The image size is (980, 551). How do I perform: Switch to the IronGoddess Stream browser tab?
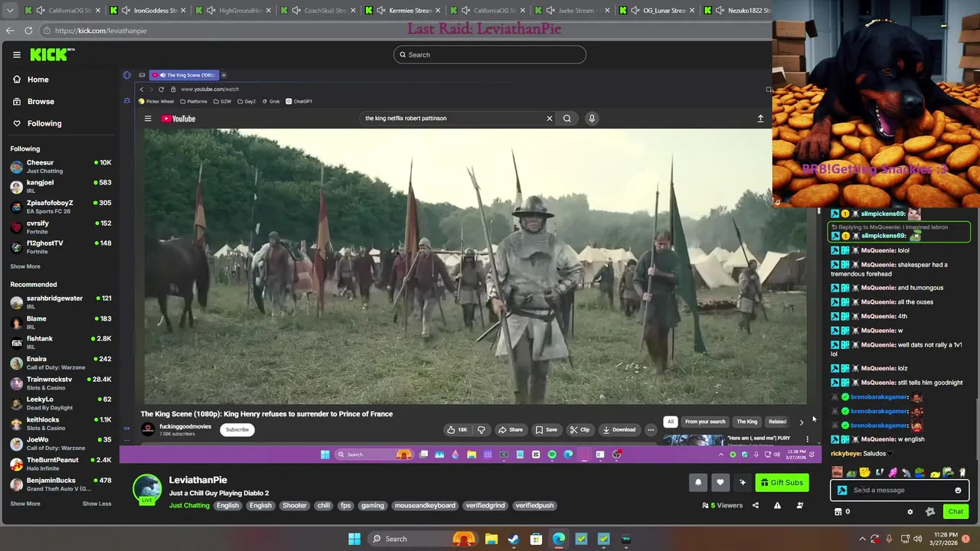pyautogui.click(x=148, y=11)
